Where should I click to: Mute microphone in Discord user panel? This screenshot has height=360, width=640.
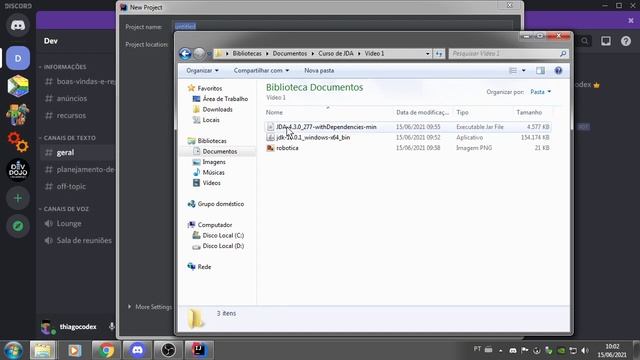click(111, 327)
